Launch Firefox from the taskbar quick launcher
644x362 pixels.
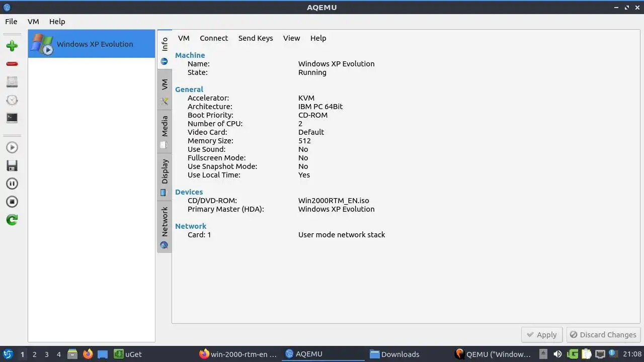pyautogui.click(x=88, y=354)
